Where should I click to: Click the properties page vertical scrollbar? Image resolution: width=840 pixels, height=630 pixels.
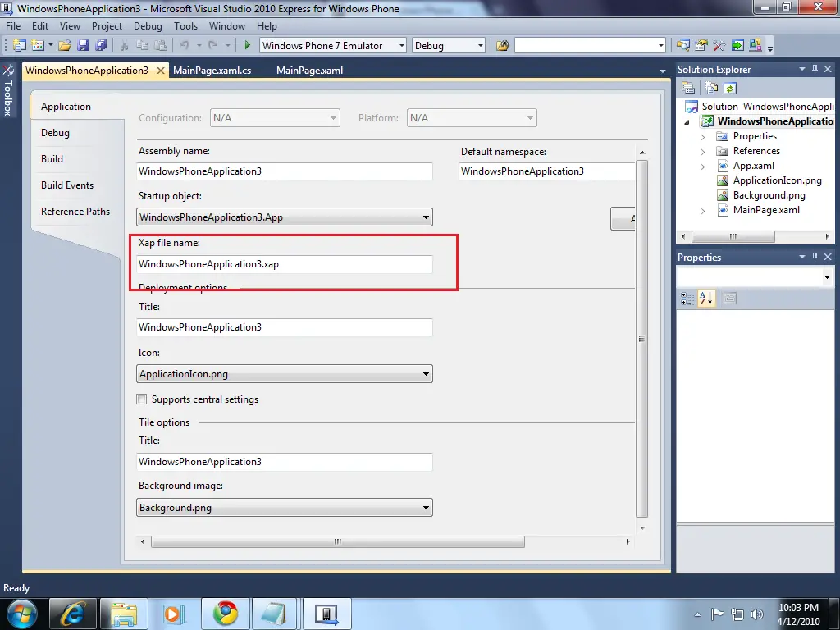tap(641, 339)
